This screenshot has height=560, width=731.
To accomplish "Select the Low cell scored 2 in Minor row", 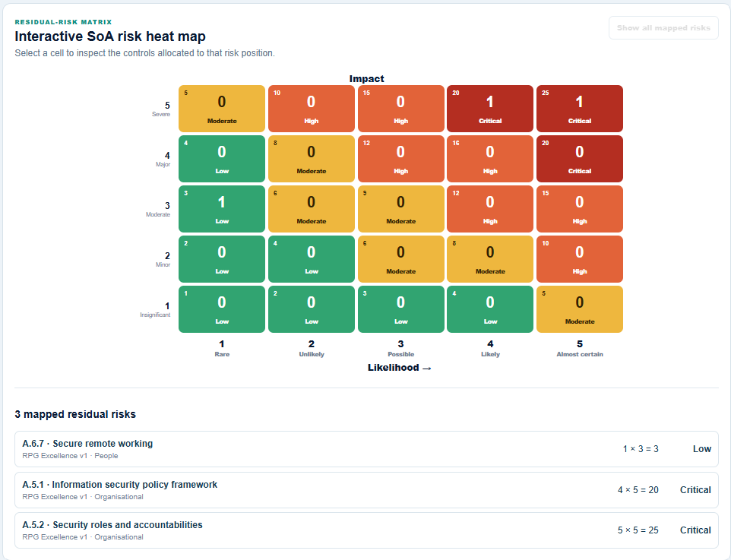I will coord(222,259).
